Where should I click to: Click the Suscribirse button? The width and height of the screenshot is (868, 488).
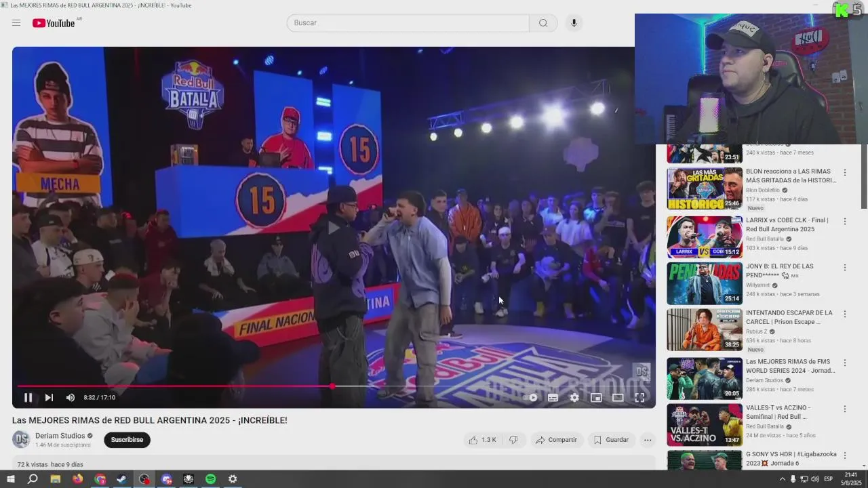pos(127,440)
